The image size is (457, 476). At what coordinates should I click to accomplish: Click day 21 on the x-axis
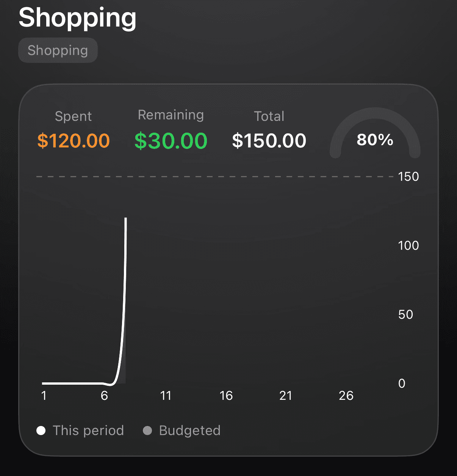click(x=286, y=396)
